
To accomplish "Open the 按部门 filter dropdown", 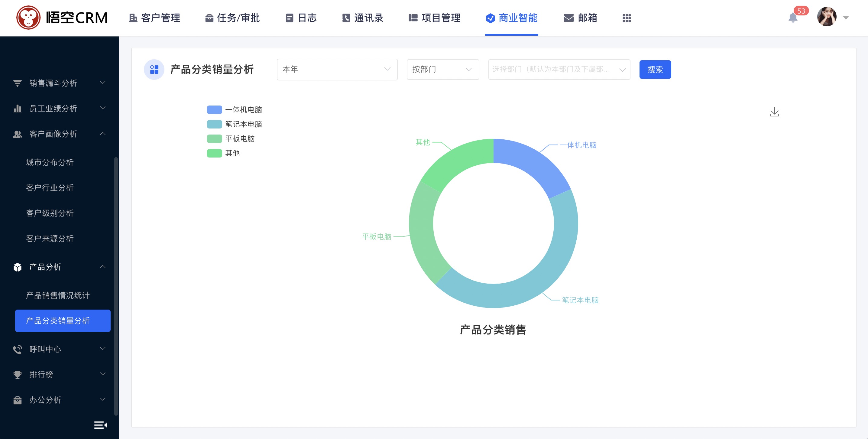I will click(442, 70).
